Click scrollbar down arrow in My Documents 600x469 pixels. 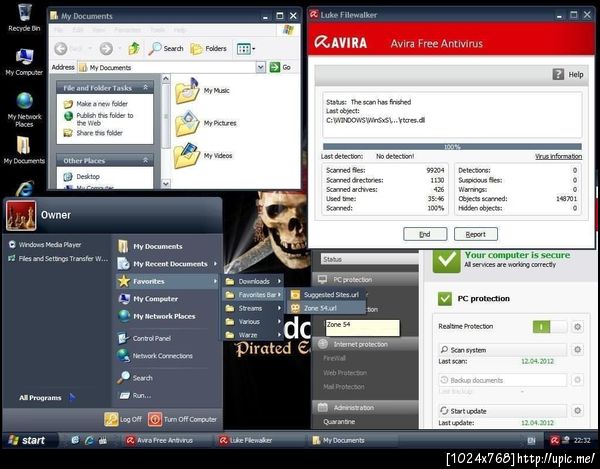point(166,184)
